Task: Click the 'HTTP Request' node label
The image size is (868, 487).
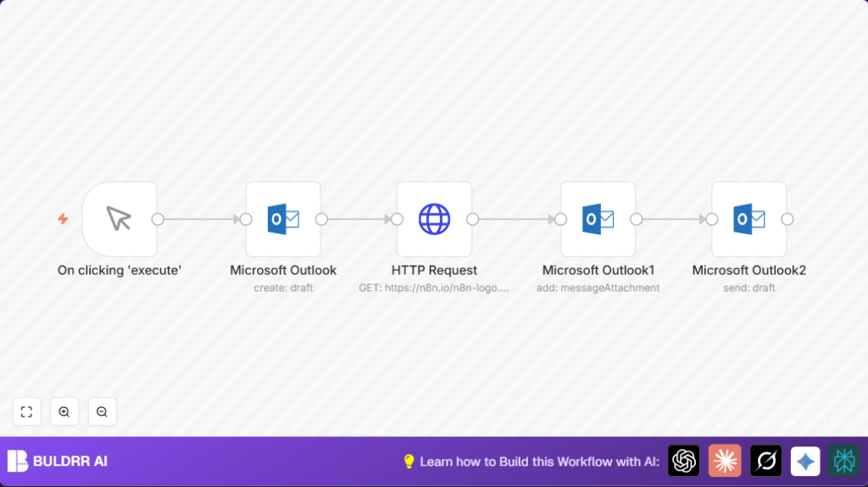Action: click(435, 271)
